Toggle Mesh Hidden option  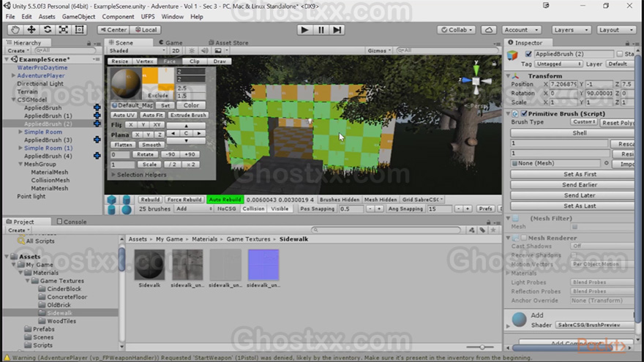point(381,200)
